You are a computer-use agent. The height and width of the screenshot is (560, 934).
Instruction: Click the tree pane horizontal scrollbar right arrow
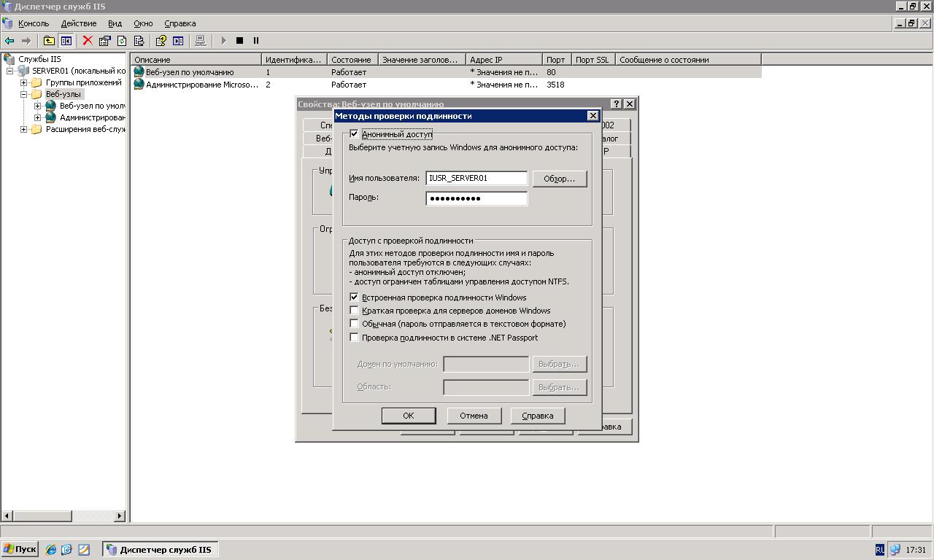click(x=120, y=516)
